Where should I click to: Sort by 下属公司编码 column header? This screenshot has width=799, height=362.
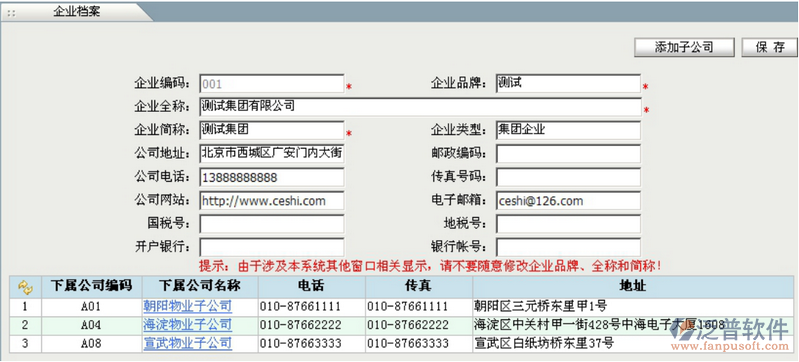point(92,286)
